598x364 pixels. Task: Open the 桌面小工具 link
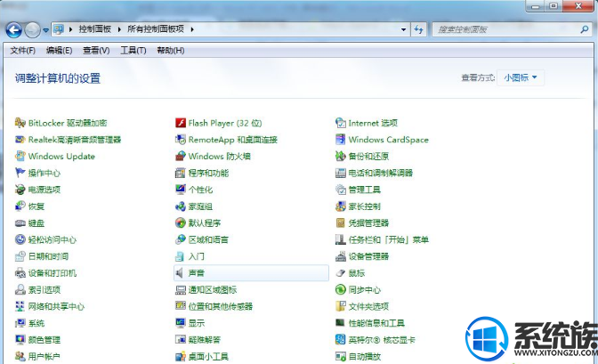point(208,356)
